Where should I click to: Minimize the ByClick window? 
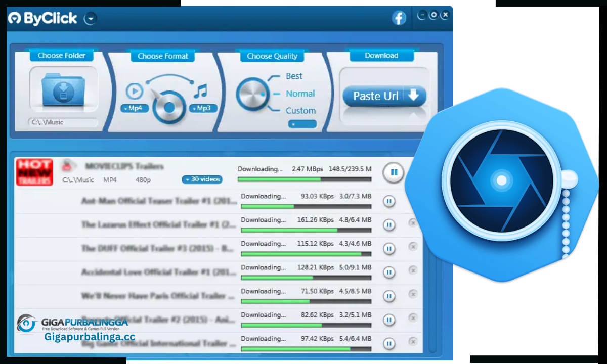tap(421, 15)
